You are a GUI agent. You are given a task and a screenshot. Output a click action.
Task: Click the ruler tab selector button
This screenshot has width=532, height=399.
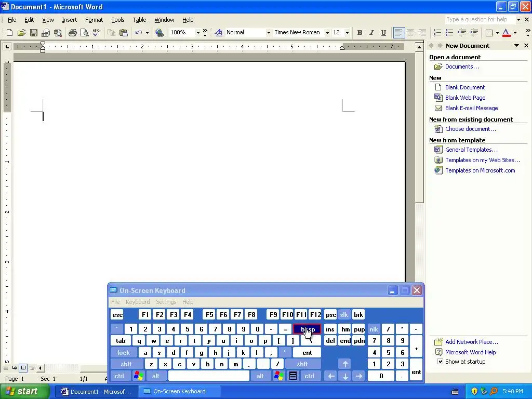pyautogui.click(x=7, y=46)
